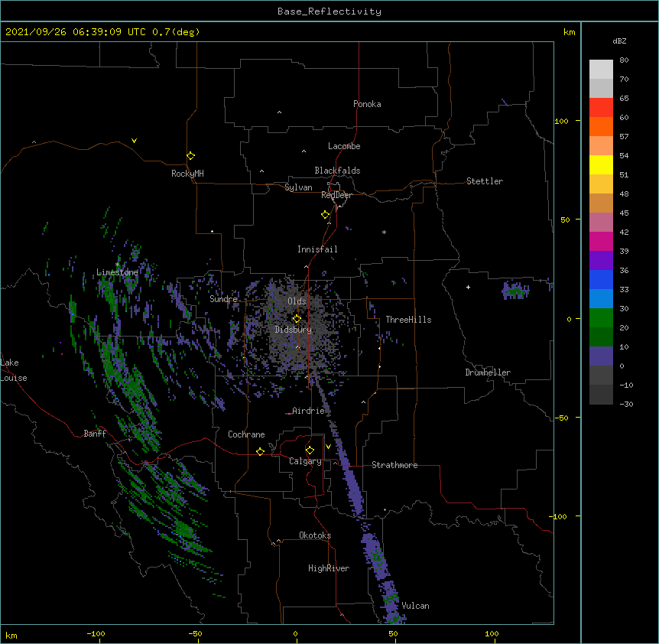
Task: Click the yellow marker below Cochrane
Action: (260, 451)
